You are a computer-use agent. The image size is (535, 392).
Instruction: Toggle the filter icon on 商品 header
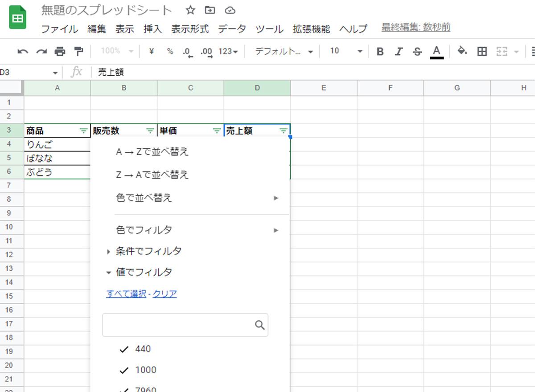tap(83, 131)
